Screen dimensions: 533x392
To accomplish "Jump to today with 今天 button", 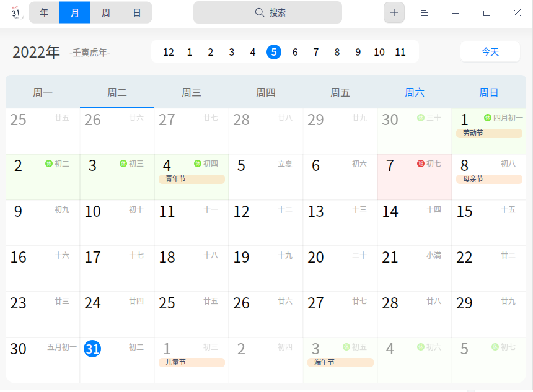I will click(x=490, y=52).
